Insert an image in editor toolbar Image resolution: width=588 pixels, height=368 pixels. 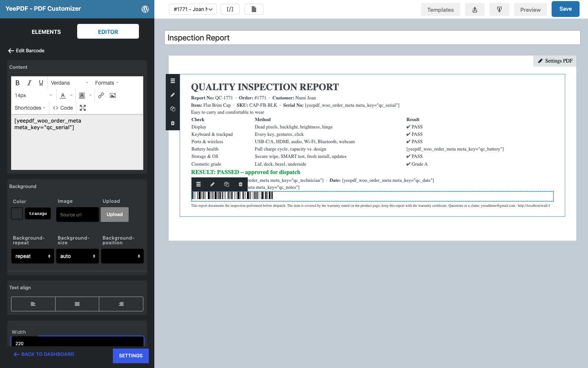tap(113, 95)
